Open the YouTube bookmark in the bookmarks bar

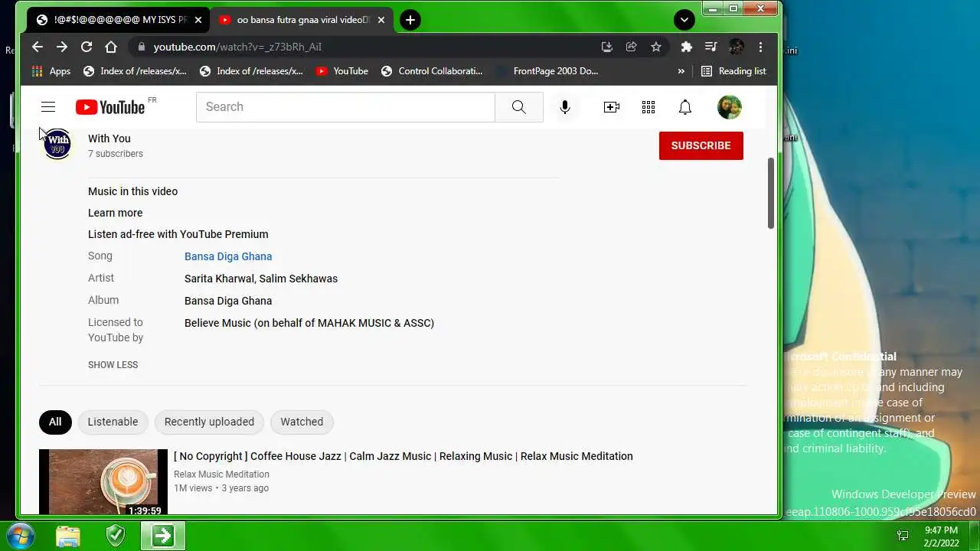(342, 71)
